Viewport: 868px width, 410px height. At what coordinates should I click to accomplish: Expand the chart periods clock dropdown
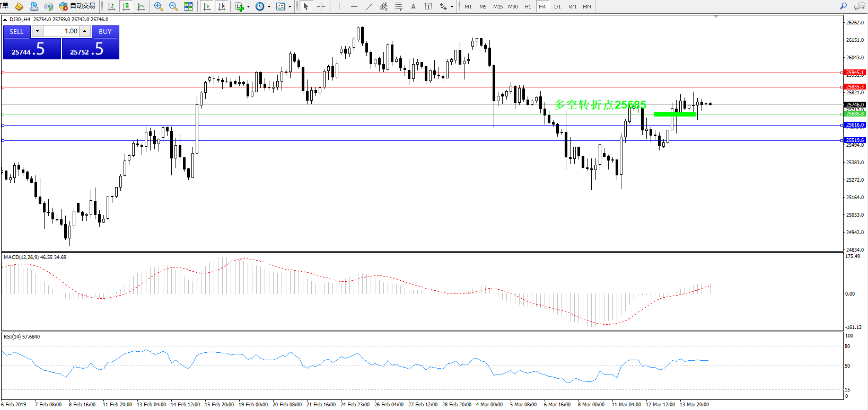(x=269, y=7)
